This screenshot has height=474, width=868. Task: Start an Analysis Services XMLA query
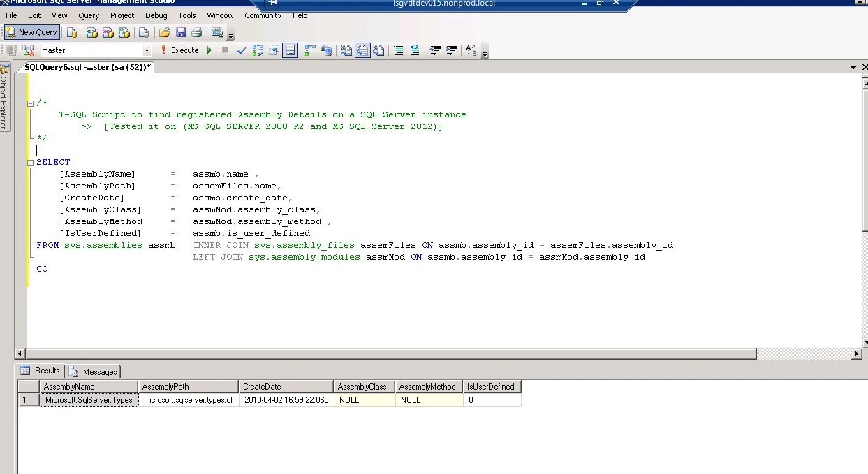(x=125, y=32)
